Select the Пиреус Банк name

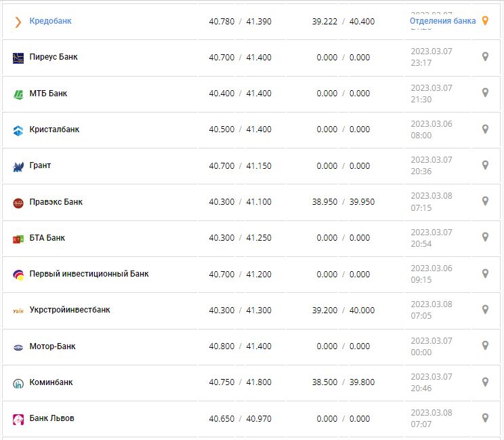click(x=54, y=57)
